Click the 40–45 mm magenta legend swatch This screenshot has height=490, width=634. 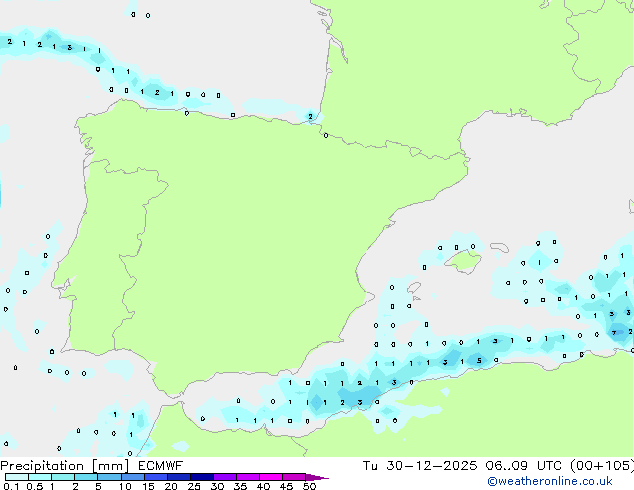[x=271, y=477]
